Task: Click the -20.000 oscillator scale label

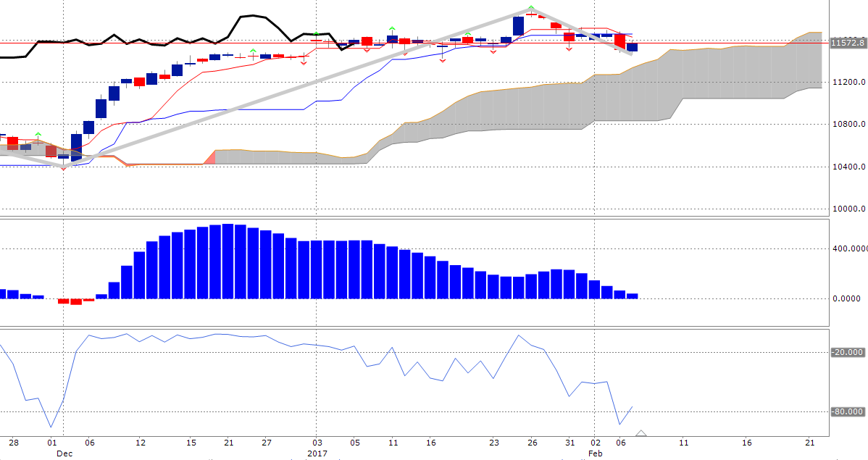Action: pyautogui.click(x=848, y=352)
